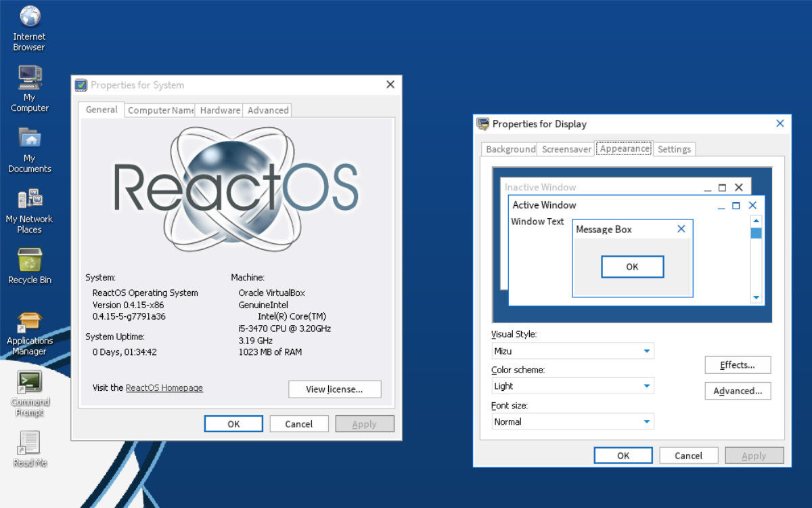Open the Advanced tab in System properties

(268, 110)
